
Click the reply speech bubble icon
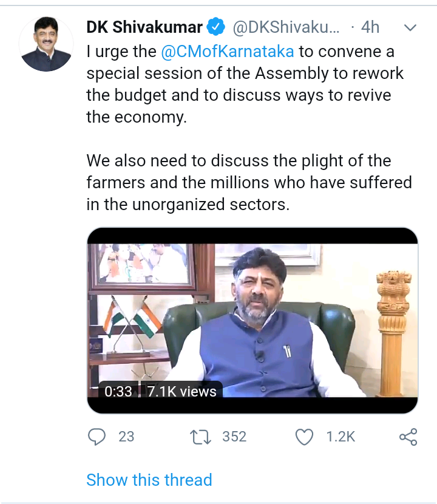coord(97,437)
